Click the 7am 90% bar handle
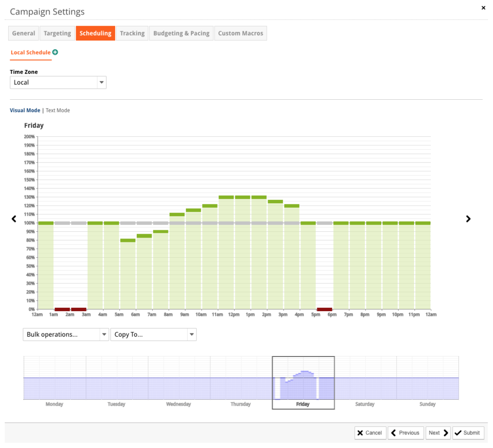The image size is (493, 448). (x=161, y=232)
